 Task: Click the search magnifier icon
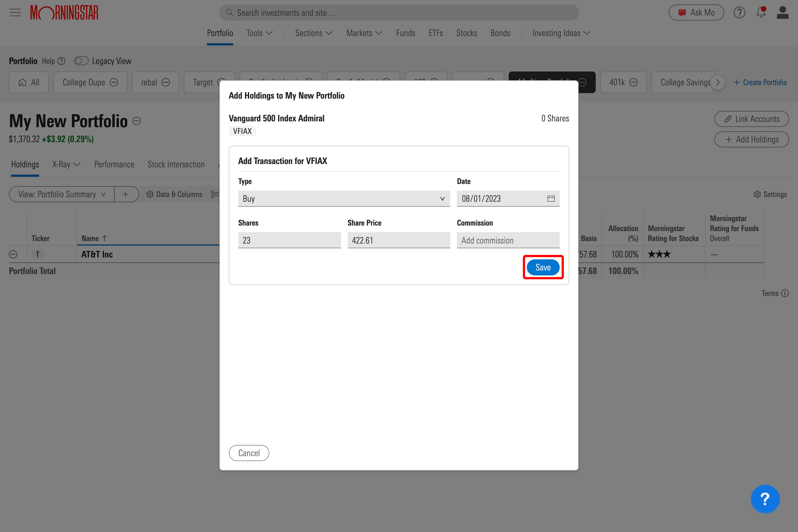tap(229, 12)
